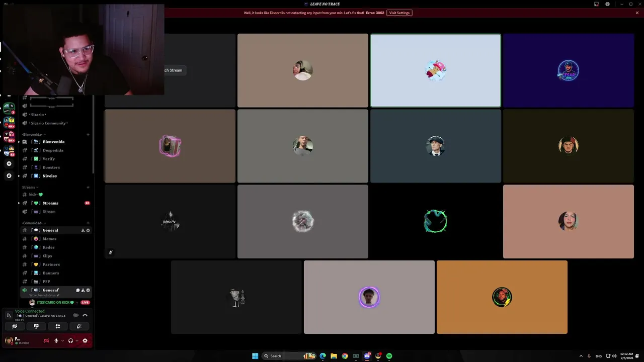Open File Explorer from the taskbar
Image resolution: width=644 pixels, height=362 pixels.
pos(334,356)
